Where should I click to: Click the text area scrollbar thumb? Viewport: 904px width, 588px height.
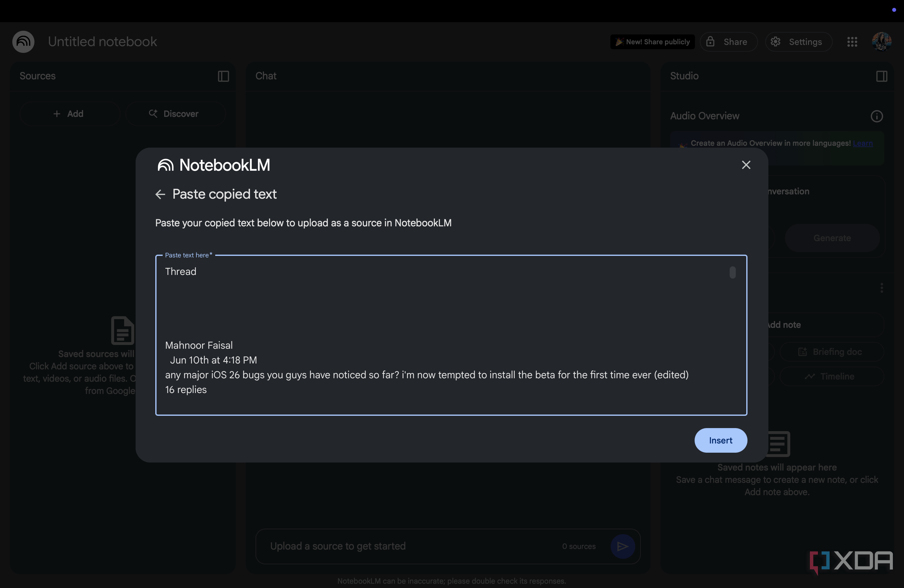pyautogui.click(x=732, y=272)
